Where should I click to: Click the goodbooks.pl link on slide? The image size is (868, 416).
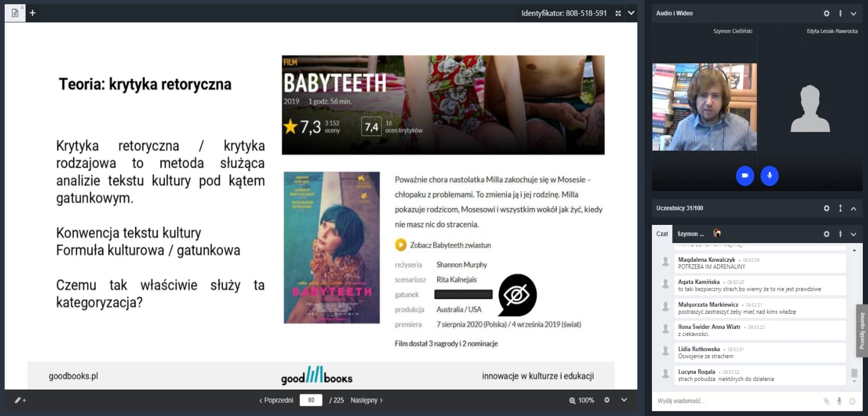click(x=73, y=376)
